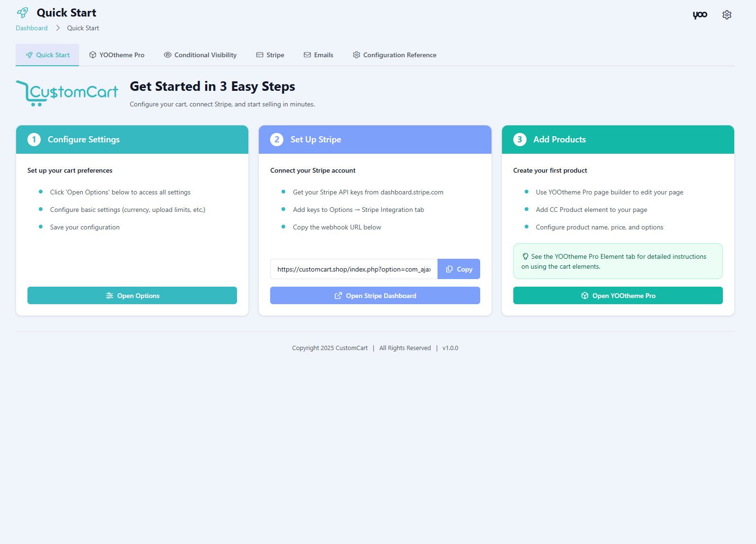Click the lightbulb tip icon
The height and width of the screenshot is (544, 756).
[x=525, y=256]
